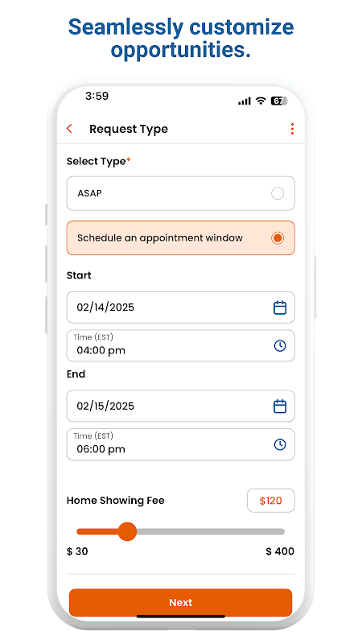The image size is (362, 644).
Task: Open the Start date calendar icon
Action: click(279, 308)
